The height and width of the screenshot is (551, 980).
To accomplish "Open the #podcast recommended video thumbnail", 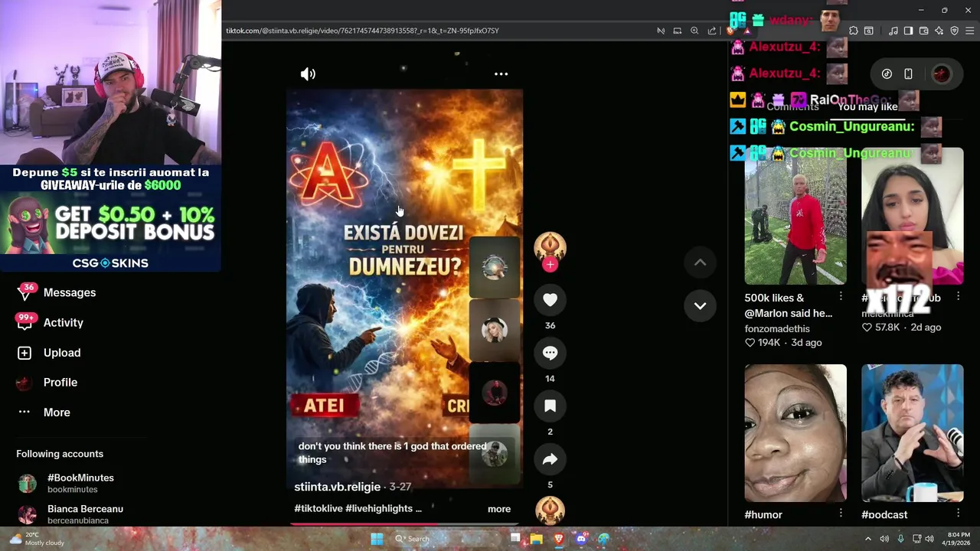I will tap(912, 433).
